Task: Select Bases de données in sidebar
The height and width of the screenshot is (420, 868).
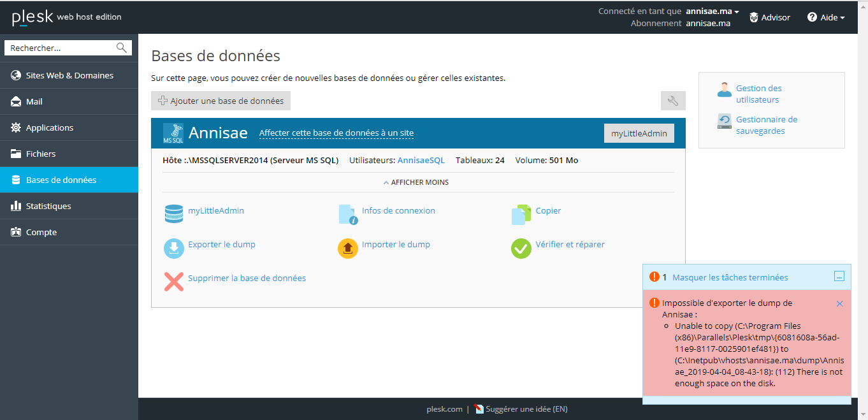Action: (x=69, y=180)
